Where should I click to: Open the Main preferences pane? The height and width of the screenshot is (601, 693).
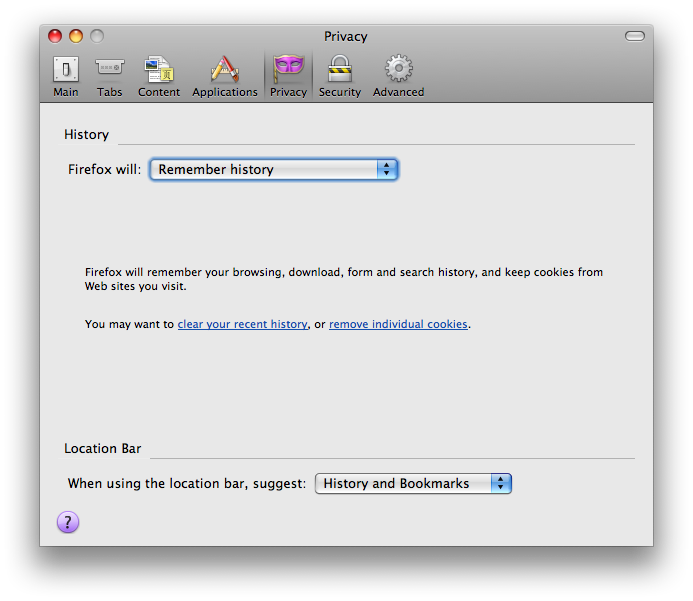tap(66, 76)
